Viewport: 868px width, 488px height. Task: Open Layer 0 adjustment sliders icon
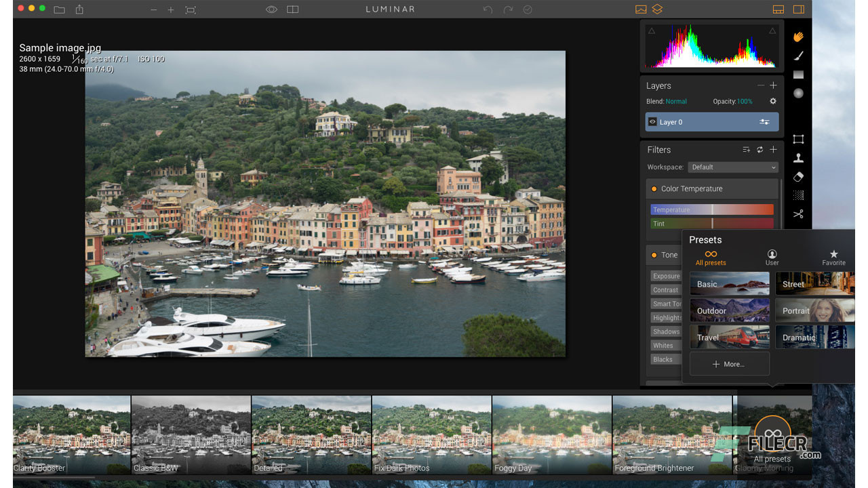click(x=764, y=122)
